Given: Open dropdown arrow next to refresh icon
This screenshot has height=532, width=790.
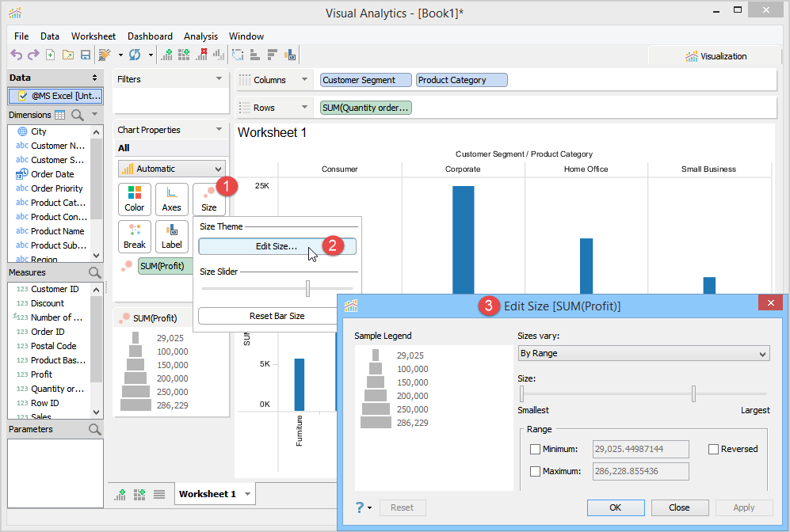Looking at the screenshot, I should coord(150,55).
